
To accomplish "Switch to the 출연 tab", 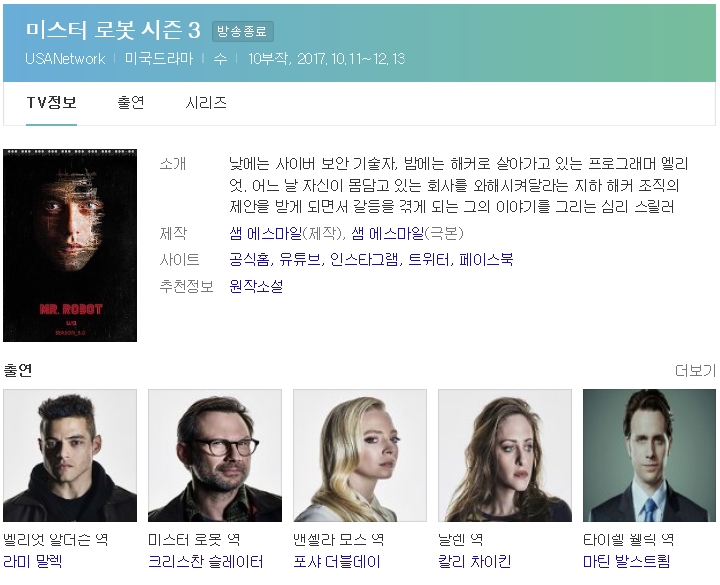I will click(x=131, y=102).
